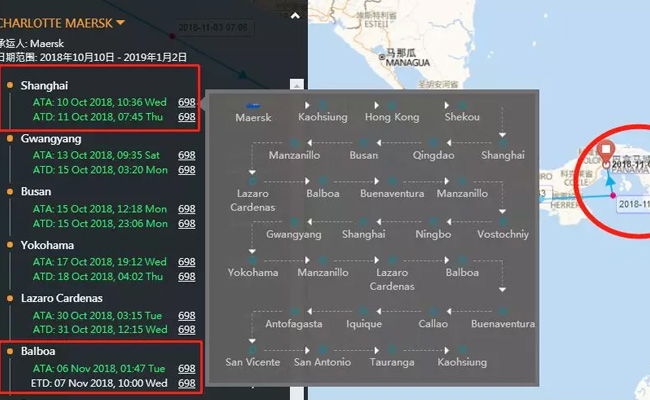Click the Ningbo node in route diagram
This screenshot has width=650, height=400.
tap(433, 222)
